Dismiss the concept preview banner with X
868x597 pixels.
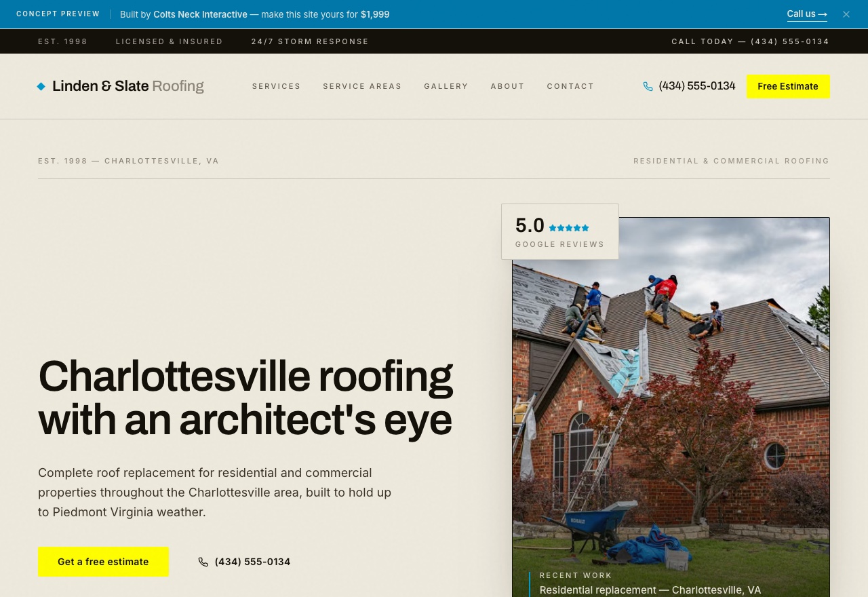846,14
